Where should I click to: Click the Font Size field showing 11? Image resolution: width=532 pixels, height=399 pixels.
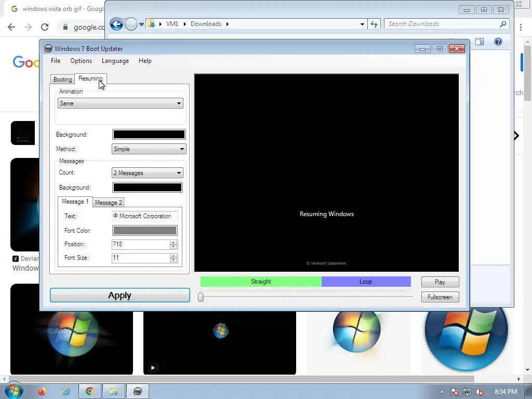140,258
